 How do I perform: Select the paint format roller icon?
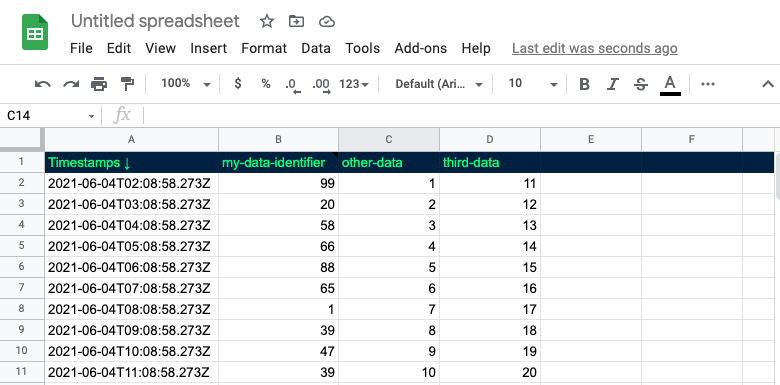click(x=127, y=84)
